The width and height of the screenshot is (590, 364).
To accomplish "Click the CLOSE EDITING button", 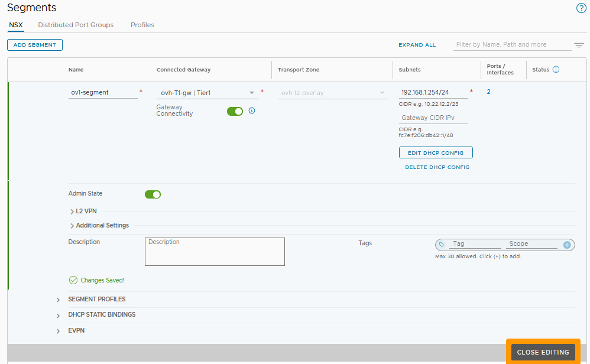I will (543, 352).
